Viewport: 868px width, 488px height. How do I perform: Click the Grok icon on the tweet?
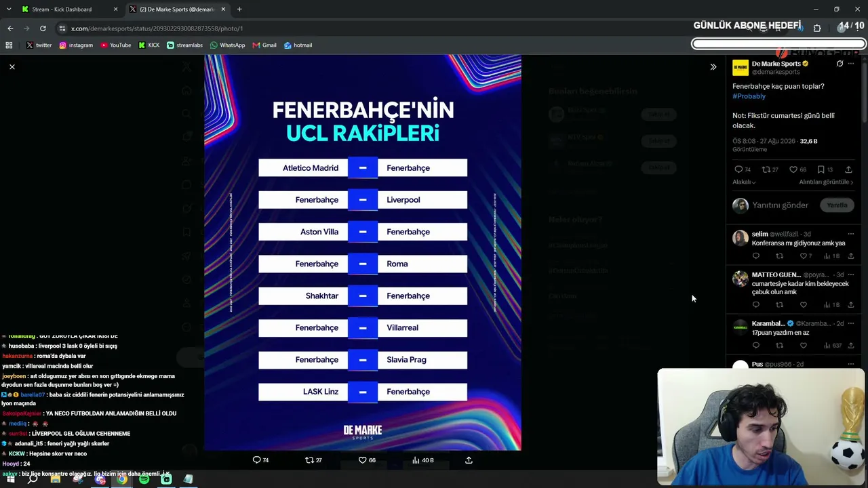pyautogui.click(x=840, y=64)
